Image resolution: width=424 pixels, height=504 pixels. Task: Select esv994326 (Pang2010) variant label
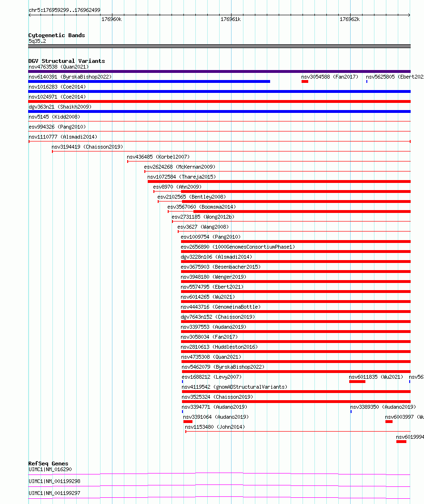tap(57, 127)
